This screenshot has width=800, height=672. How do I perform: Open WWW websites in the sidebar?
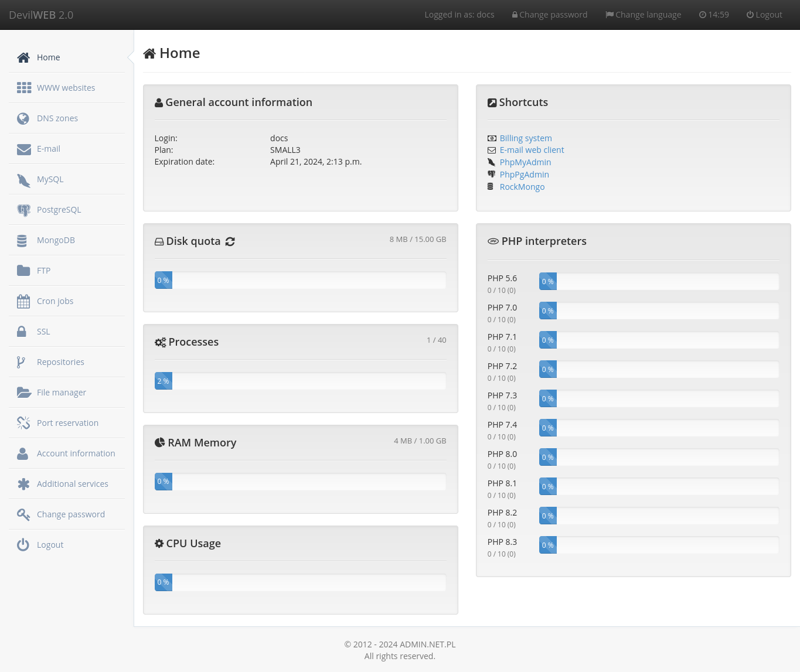[66, 88]
